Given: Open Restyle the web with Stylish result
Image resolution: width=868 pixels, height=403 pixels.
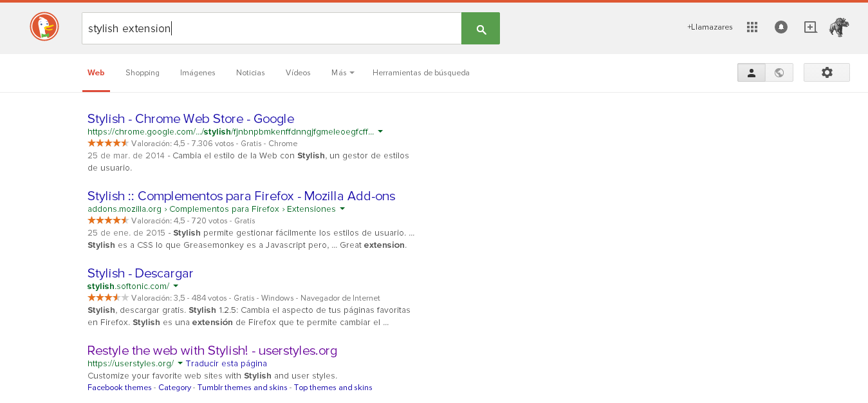Looking at the screenshot, I should click(212, 350).
